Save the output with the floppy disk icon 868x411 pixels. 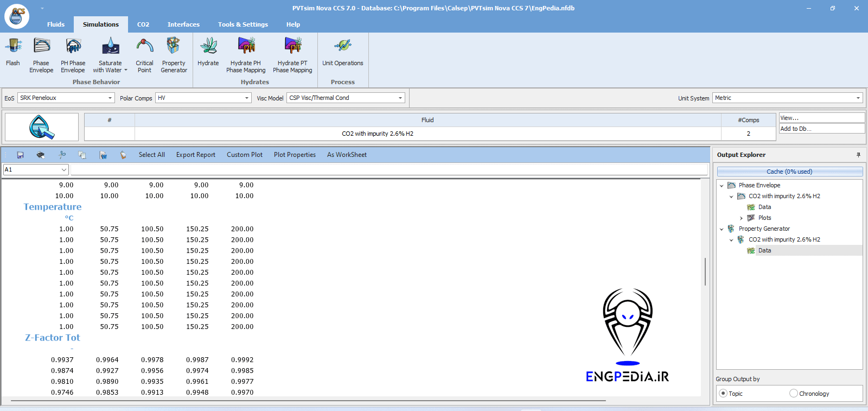coord(20,155)
